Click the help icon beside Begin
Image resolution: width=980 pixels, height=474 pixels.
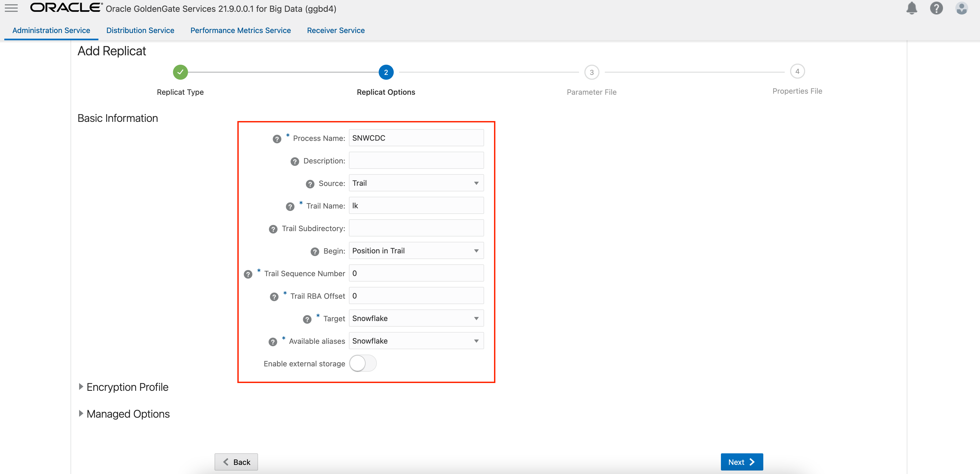314,251
